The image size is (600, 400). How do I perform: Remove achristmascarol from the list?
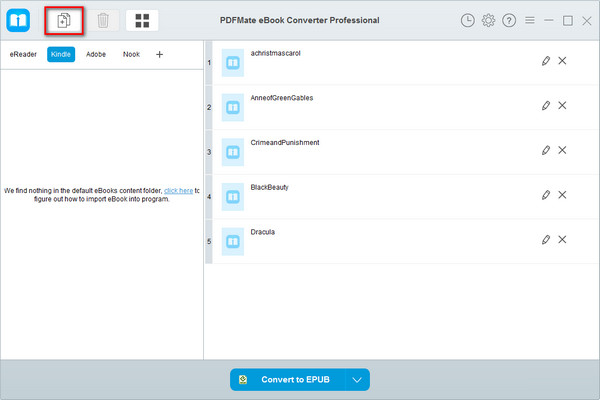(x=562, y=60)
